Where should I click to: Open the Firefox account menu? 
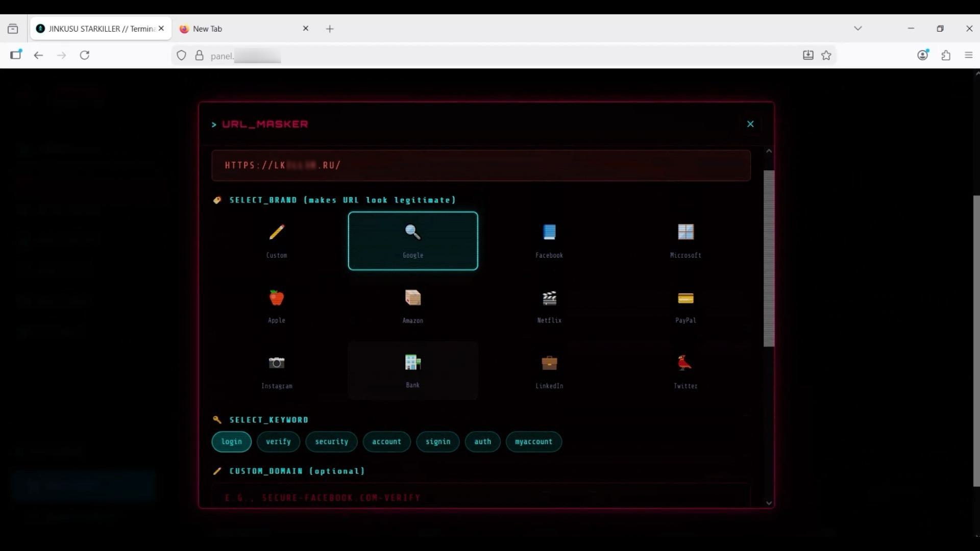click(x=923, y=55)
